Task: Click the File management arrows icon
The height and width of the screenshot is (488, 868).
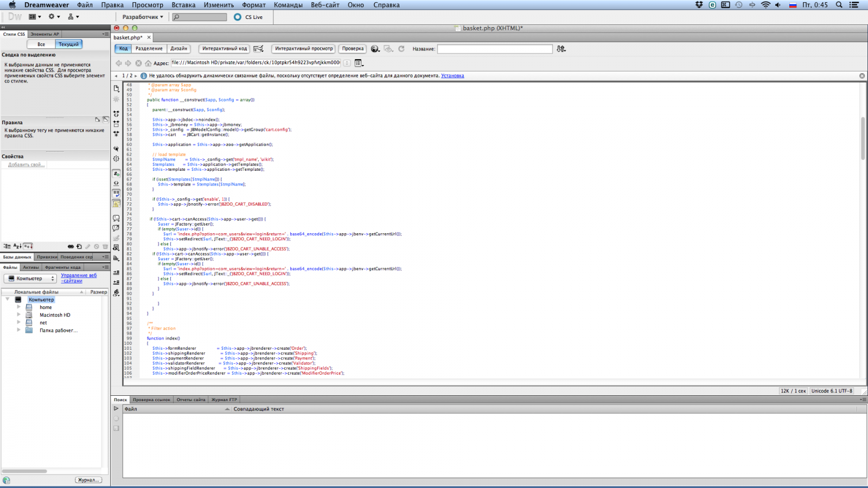Action: pyautogui.click(x=561, y=49)
